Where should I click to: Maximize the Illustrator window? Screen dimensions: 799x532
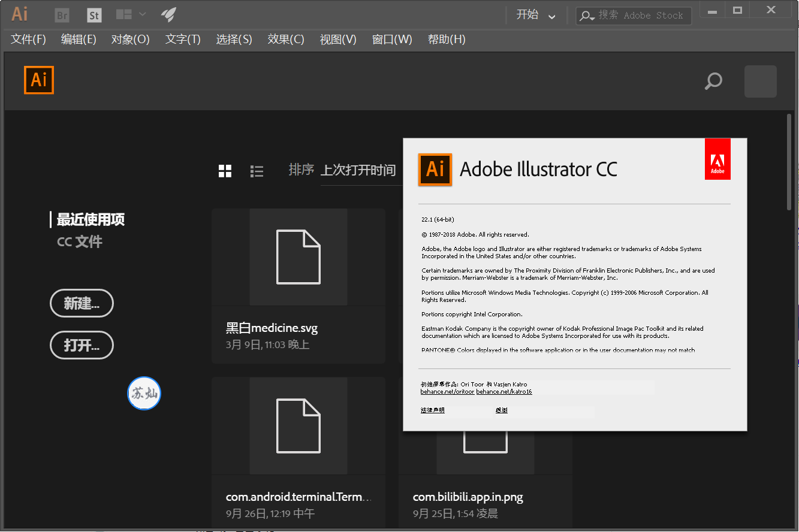[x=738, y=11]
